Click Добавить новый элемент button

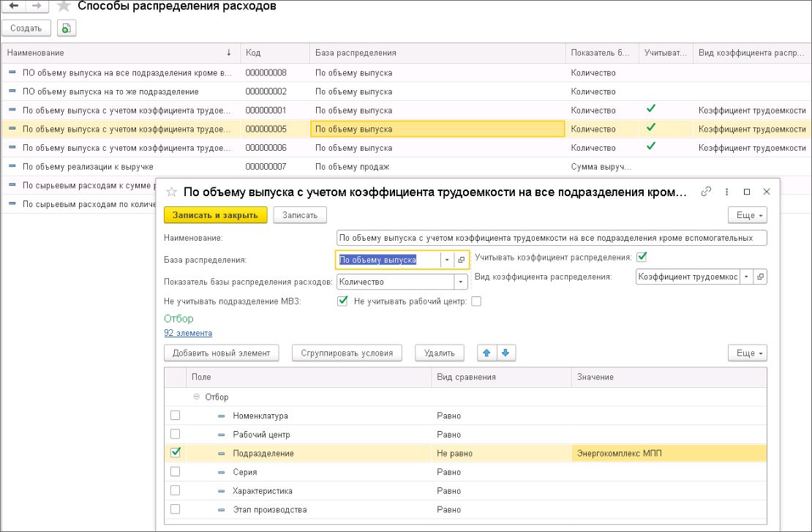[x=221, y=353]
